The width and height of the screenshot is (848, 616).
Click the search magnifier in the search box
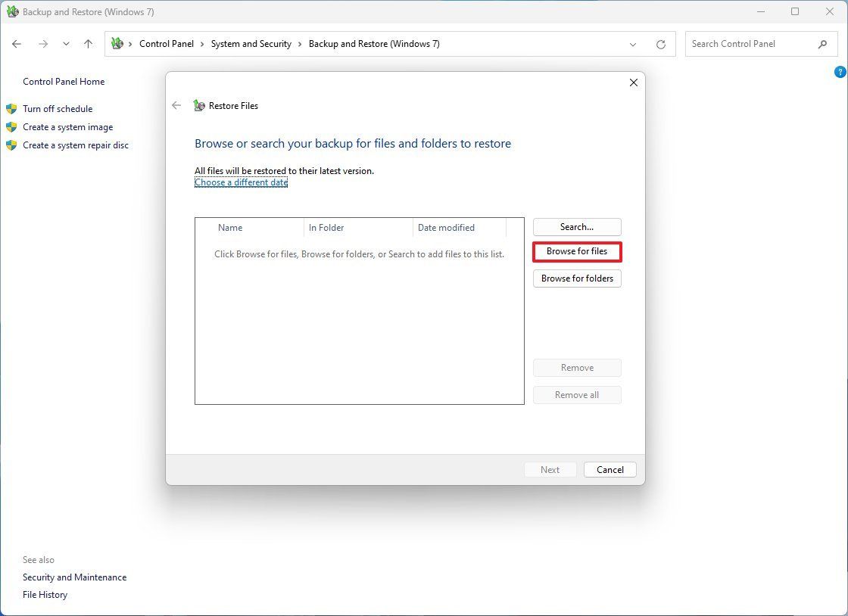[x=822, y=44]
